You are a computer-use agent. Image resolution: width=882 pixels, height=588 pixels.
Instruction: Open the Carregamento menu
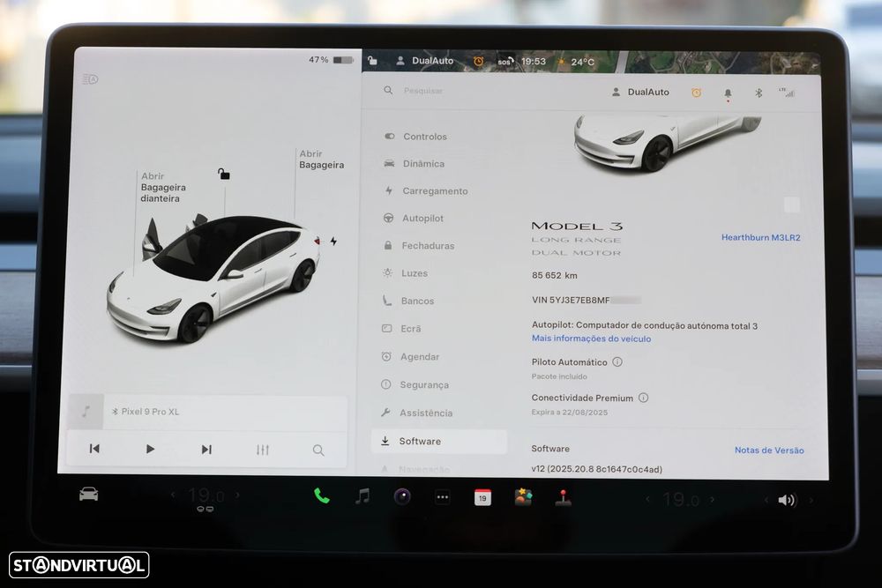(426, 191)
